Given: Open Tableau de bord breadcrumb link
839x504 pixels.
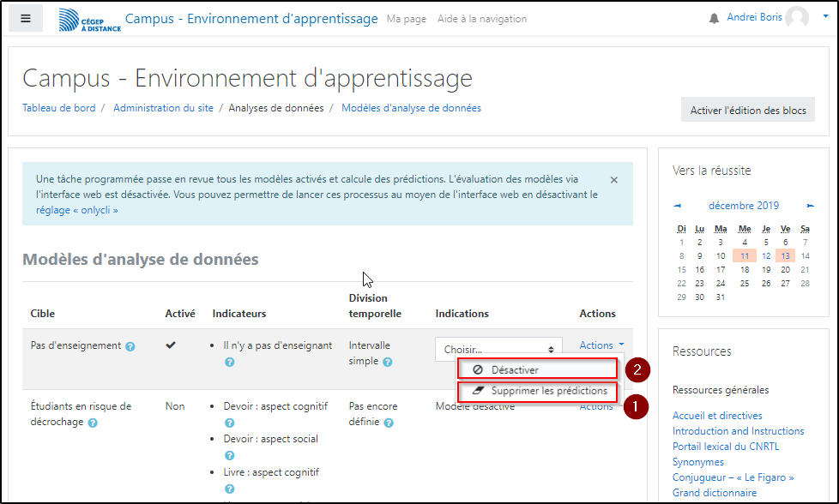Looking at the screenshot, I should point(58,108).
